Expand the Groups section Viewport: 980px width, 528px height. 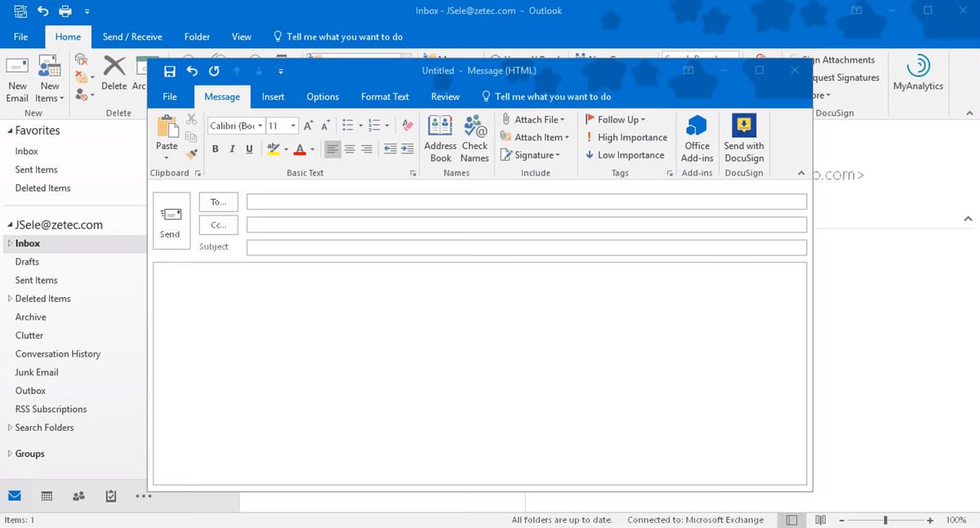(10, 454)
